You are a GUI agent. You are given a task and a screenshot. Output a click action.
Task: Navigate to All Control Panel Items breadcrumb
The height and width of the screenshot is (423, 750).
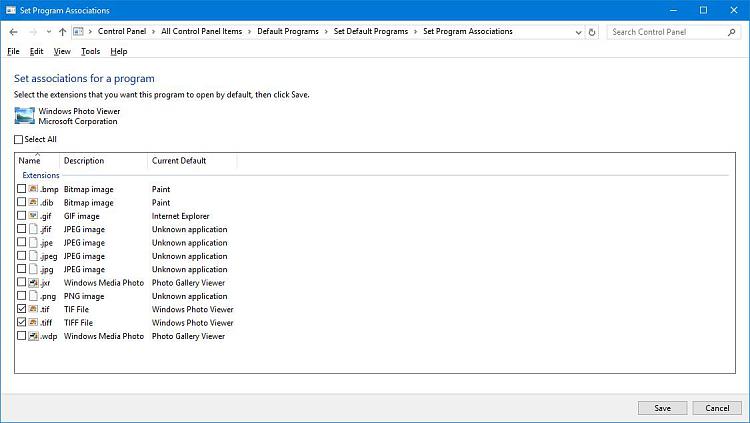[201, 31]
